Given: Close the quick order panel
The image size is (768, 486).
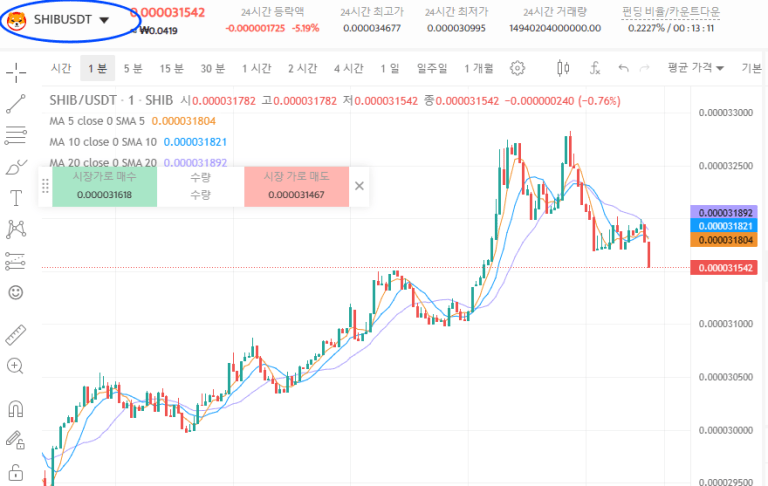Looking at the screenshot, I should pyautogui.click(x=360, y=186).
